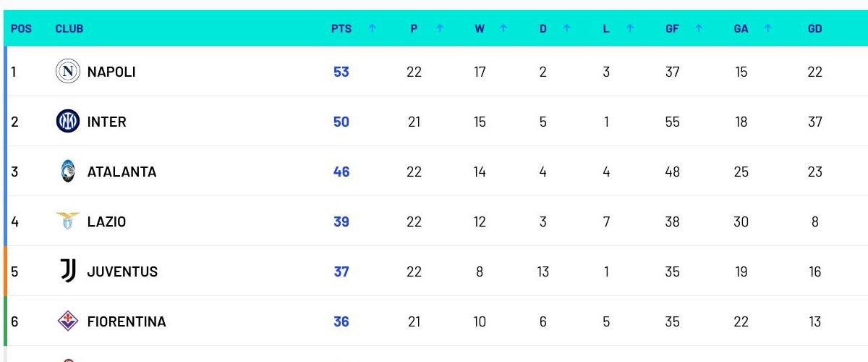This screenshot has height=362, width=868.
Task: Select the POS column header
Action: pos(22,29)
